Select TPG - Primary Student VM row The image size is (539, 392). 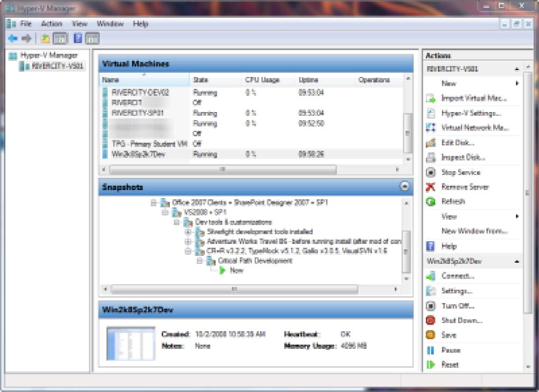[252, 144]
